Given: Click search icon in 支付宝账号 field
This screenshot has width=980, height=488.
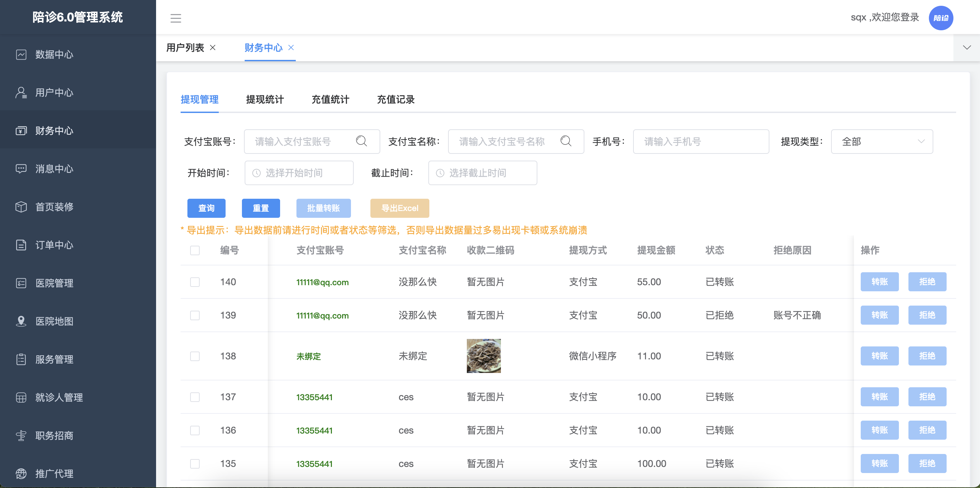Looking at the screenshot, I should (361, 141).
